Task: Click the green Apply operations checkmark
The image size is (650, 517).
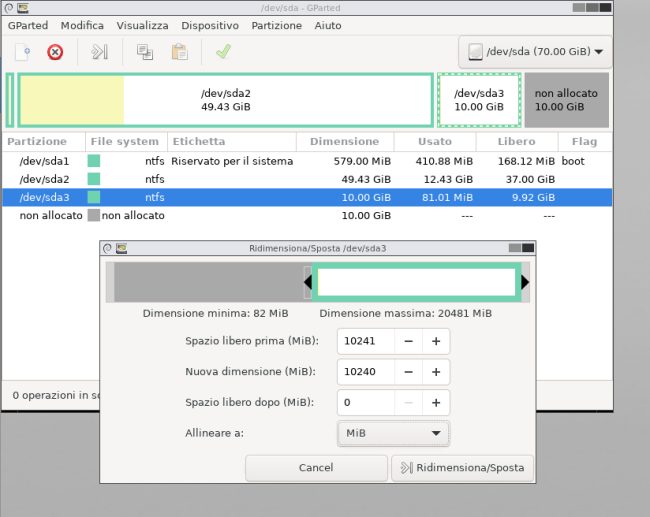Action: click(223, 51)
